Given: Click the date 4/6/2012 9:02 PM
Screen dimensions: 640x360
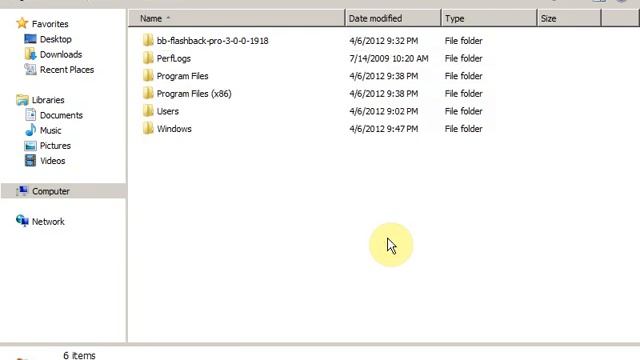Looking at the screenshot, I should [383, 111].
